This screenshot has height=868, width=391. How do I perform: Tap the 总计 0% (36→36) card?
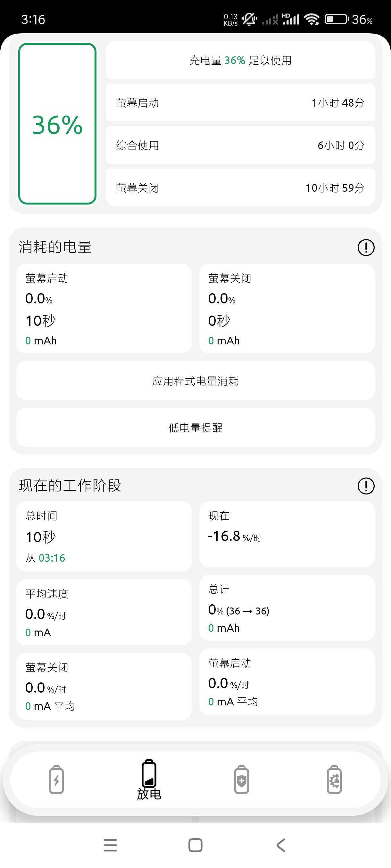point(287,608)
